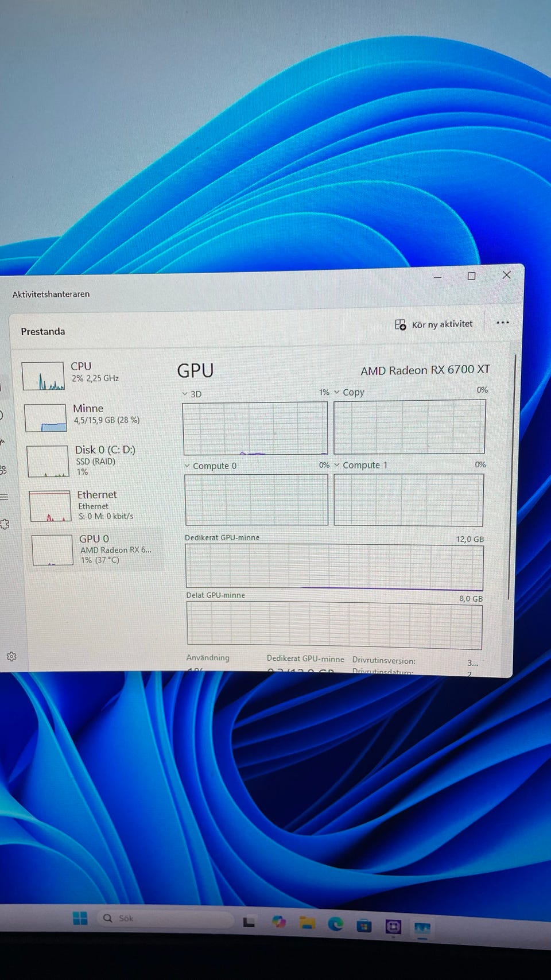Open the Windows Start menu
The image size is (551, 980).
80,917
